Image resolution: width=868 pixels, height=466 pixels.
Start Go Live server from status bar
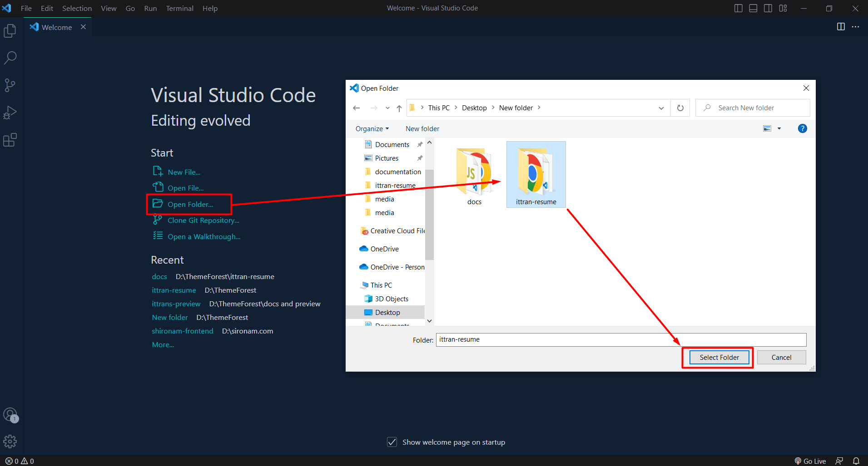coord(810,461)
